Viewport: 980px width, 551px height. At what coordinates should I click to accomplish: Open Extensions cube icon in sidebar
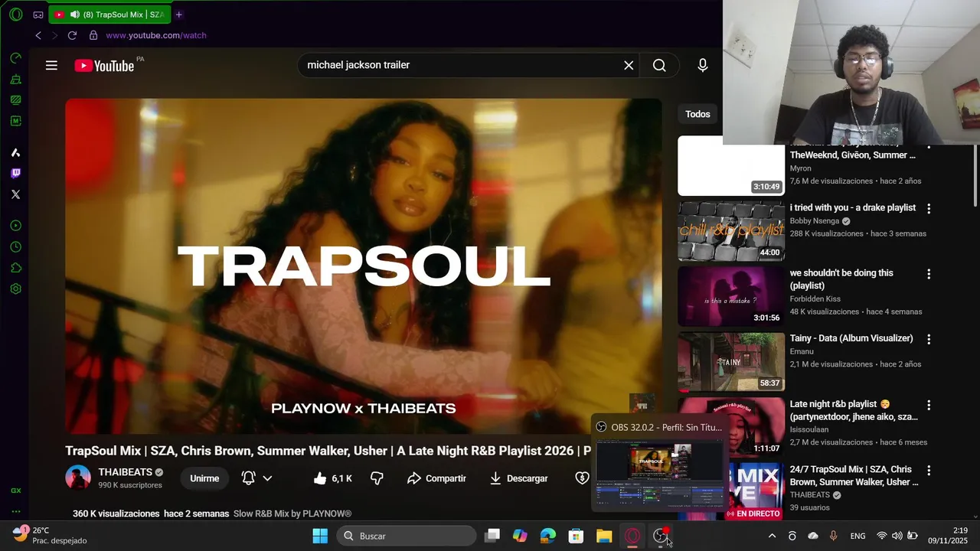[x=15, y=268]
